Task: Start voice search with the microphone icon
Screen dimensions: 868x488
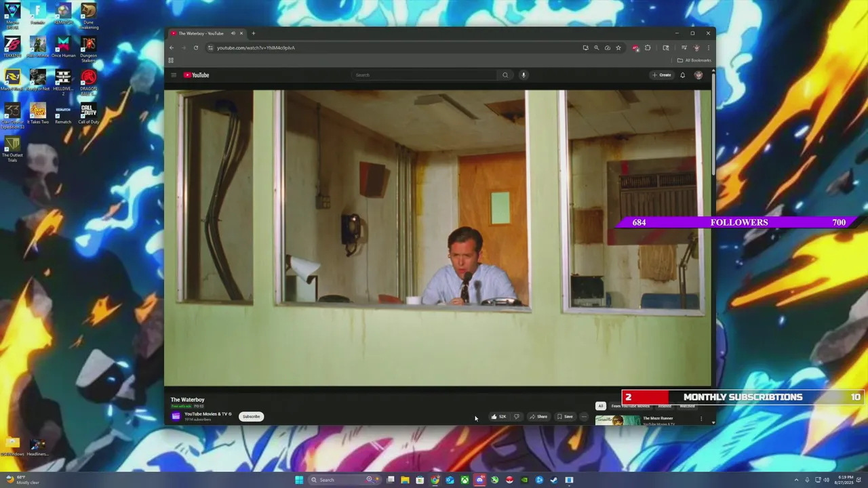Action: click(x=524, y=75)
